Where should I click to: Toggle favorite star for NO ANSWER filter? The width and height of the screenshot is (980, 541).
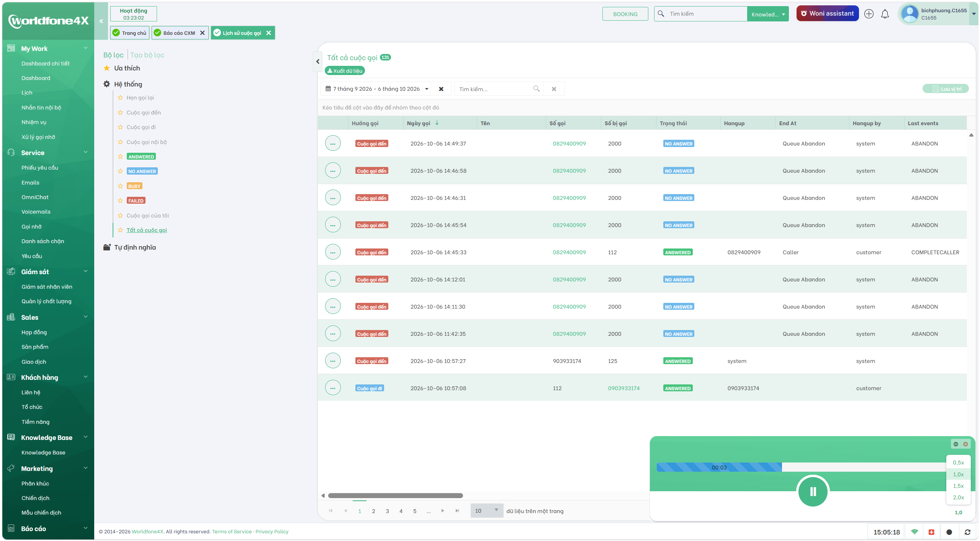click(x=120, y=171)
